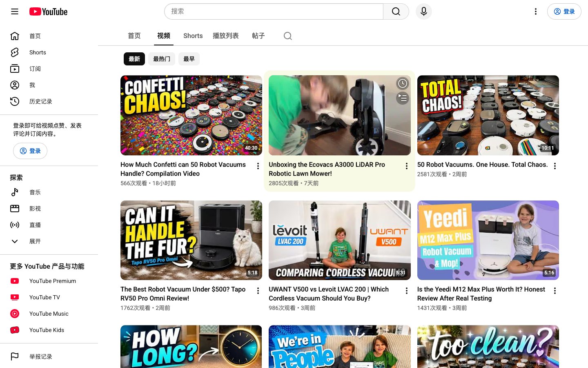Open the 'too clean?' video thumbnail

(x=488, y=347)
